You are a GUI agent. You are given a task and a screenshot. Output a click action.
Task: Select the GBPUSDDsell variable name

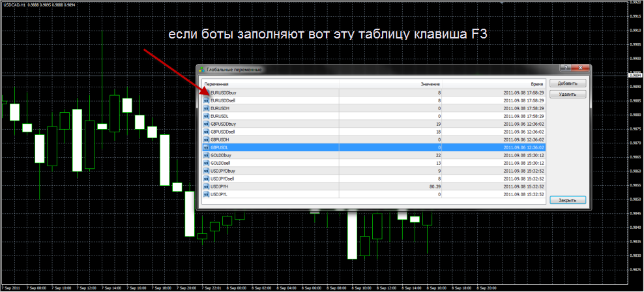pos(223,132)
